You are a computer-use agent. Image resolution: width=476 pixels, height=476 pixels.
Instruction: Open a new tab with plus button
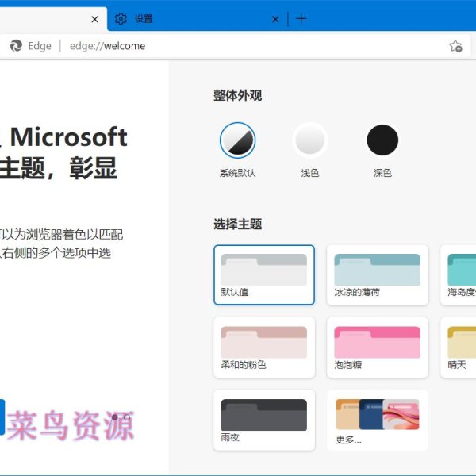[x=301, y=19]
